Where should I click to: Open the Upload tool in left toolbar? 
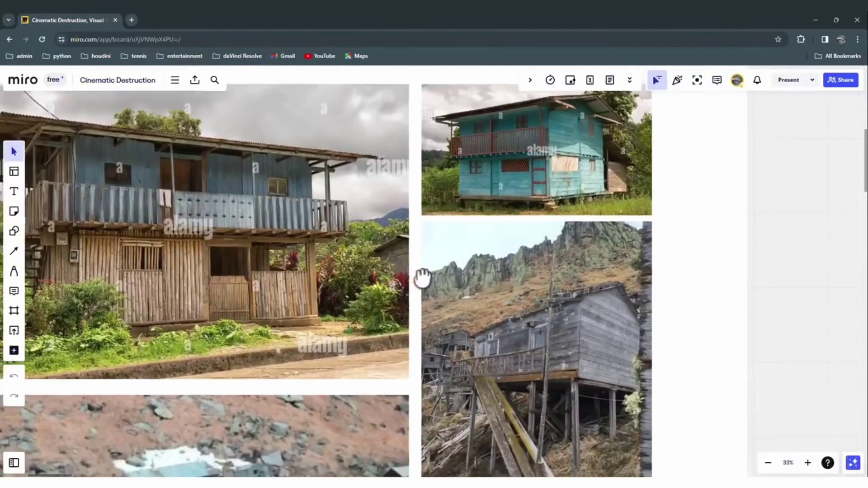(14, 330)
